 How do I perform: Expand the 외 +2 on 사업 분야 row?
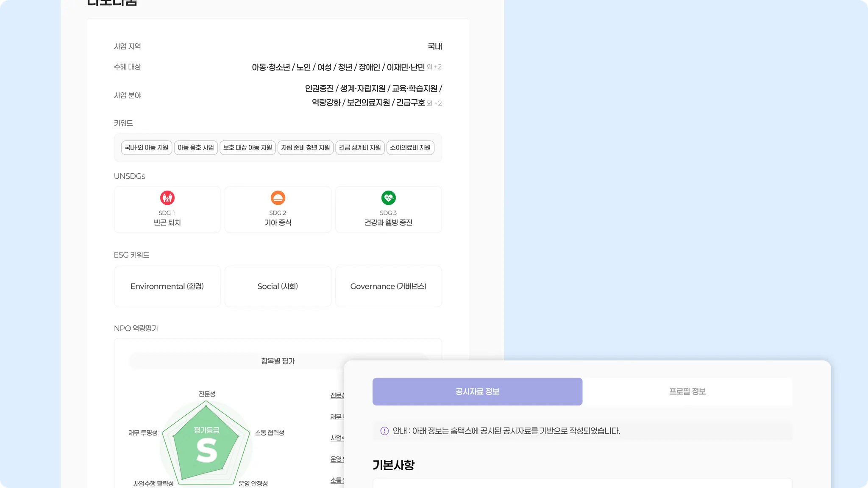point(434,103)
